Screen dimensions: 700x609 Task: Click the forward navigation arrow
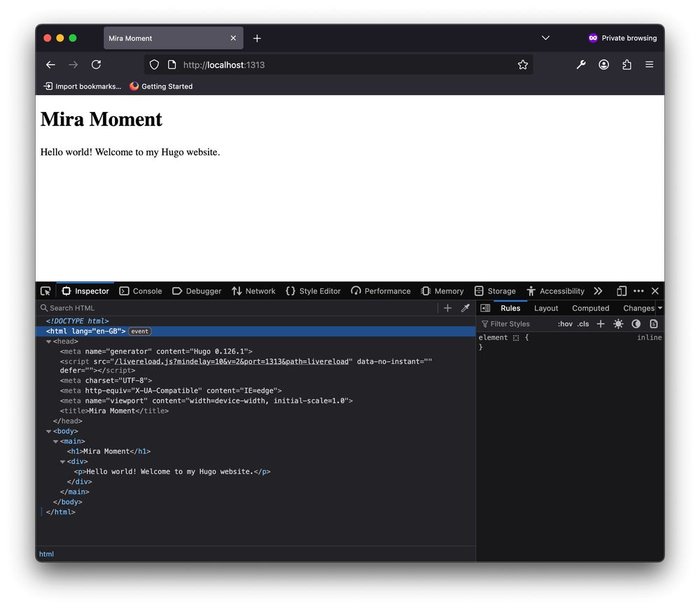[73, 64]
